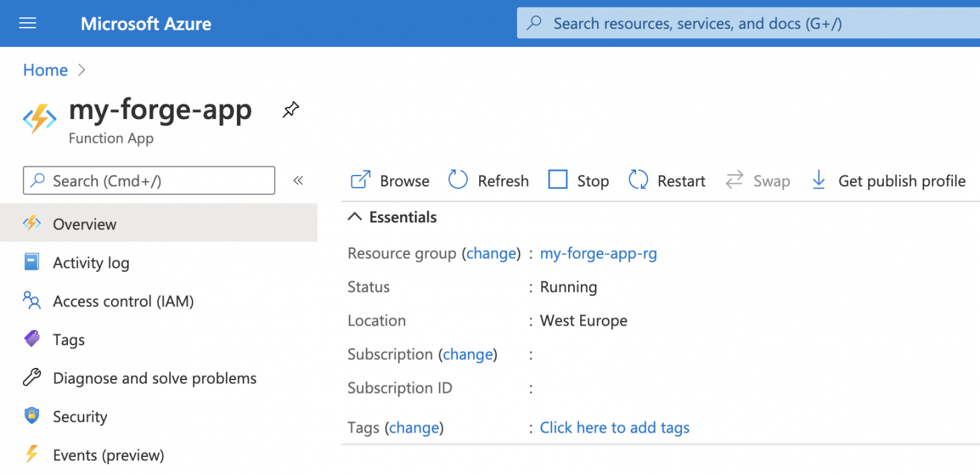The height and width of the screenshot is (475, 980).
Task: Click the download arrow icon
Action: coord(818,180)
